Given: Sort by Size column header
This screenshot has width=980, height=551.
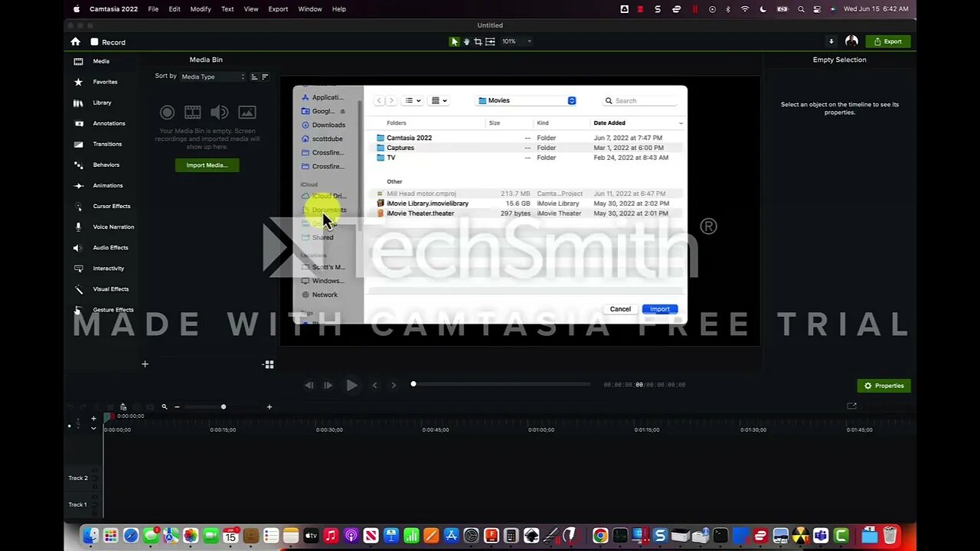Looking at the screenshot, I should click(x=495, y=122).
